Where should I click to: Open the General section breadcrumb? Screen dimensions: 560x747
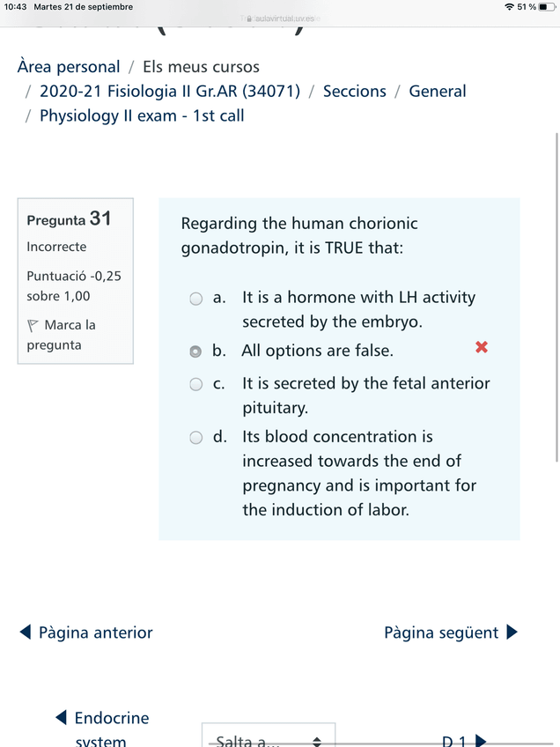[x=438, y=92]
